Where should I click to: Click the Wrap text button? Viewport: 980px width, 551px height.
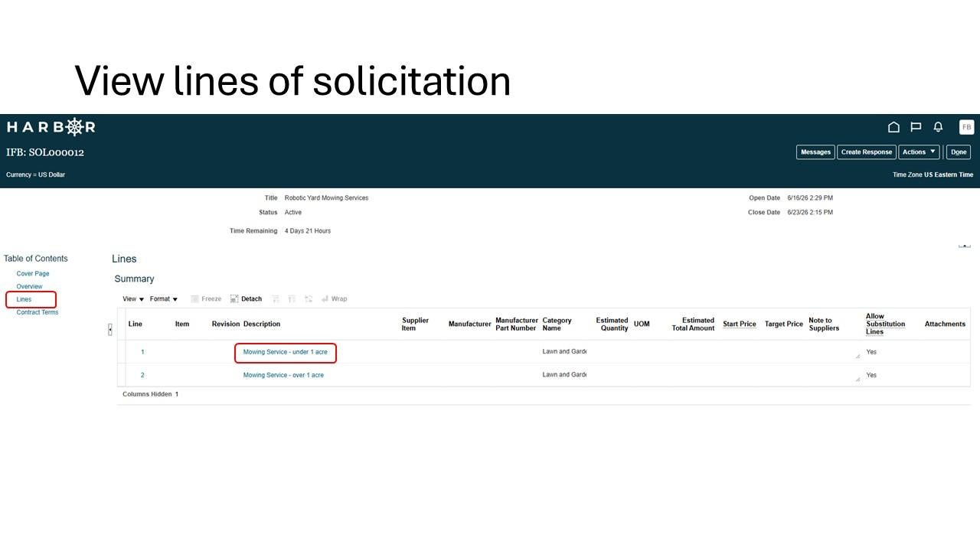(x=334, y=299)
